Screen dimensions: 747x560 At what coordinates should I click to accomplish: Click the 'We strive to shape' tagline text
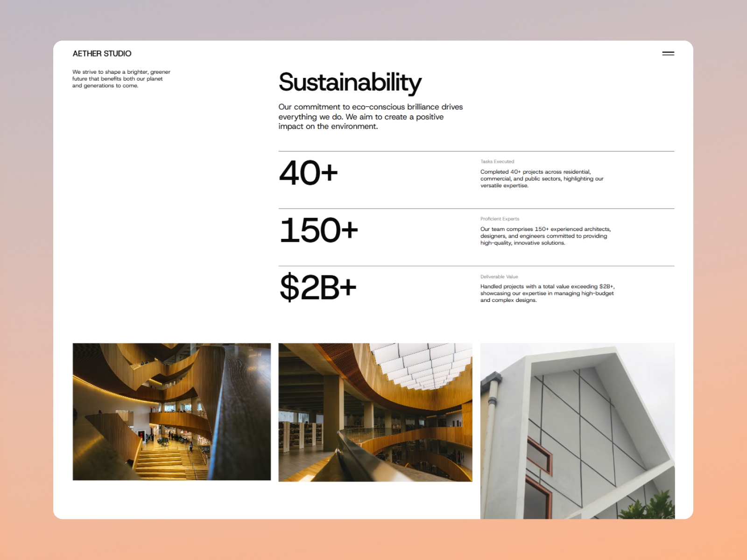(121, 79)
